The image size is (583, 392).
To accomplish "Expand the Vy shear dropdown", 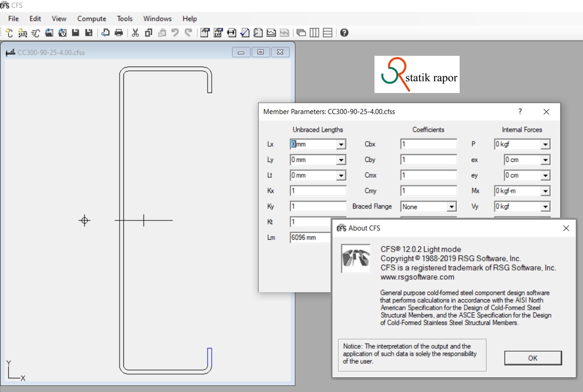I will pos(545,207).
